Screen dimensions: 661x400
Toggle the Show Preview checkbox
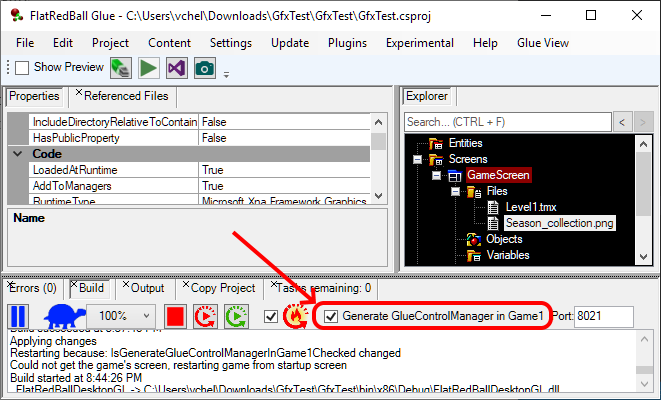(22, 67)
